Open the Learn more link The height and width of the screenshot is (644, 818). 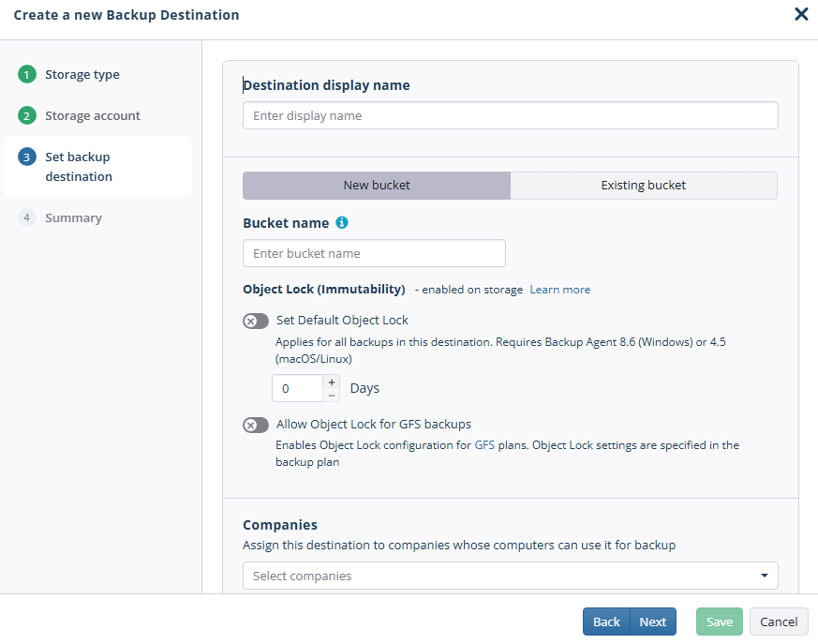[560, 290]
